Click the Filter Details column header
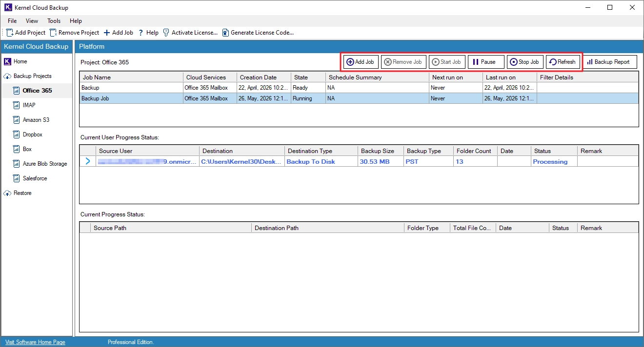The width and height of the screenshot is (644, 347). [587, 77]
